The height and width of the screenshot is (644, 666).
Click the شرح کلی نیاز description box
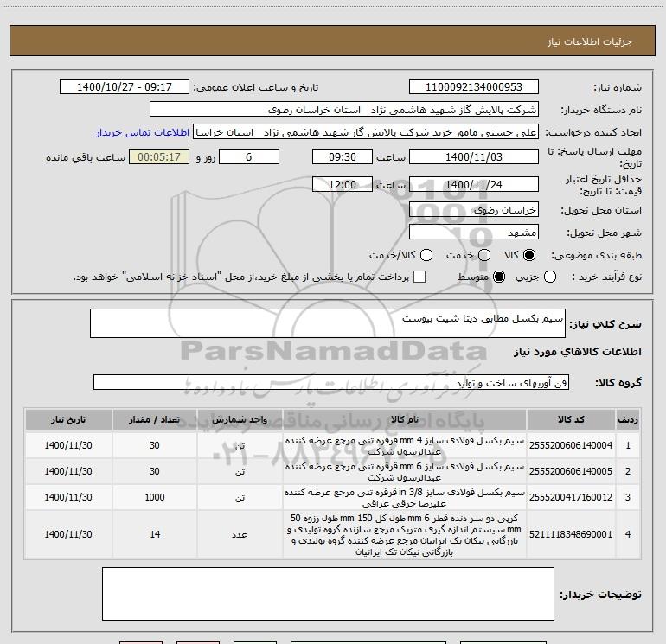click(x=328, y=323)
